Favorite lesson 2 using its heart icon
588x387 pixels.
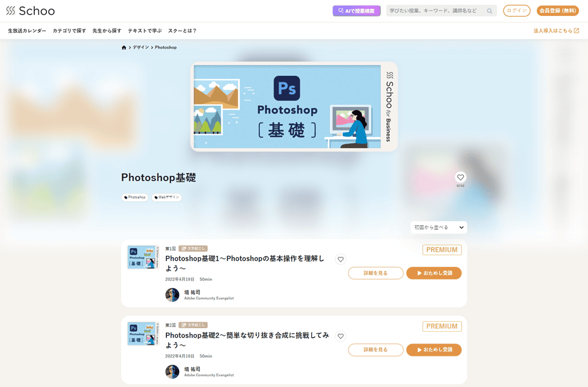point(340,336)
